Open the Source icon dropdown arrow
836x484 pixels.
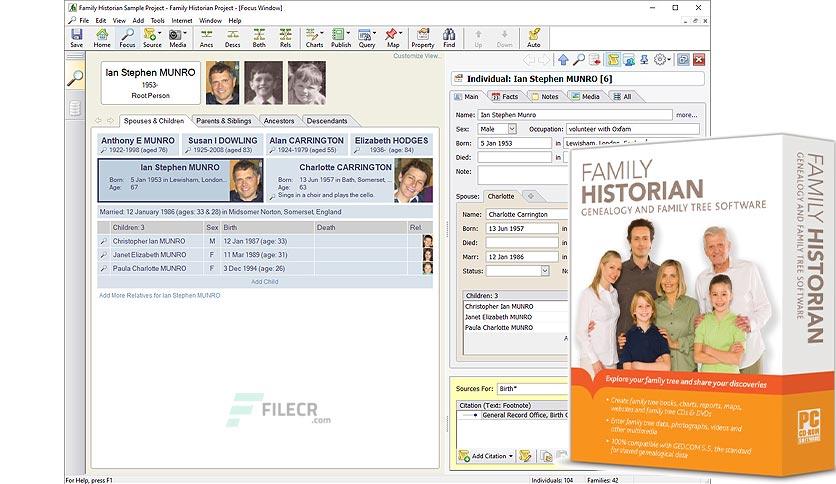pyautogui.click(x=159, y=33)
